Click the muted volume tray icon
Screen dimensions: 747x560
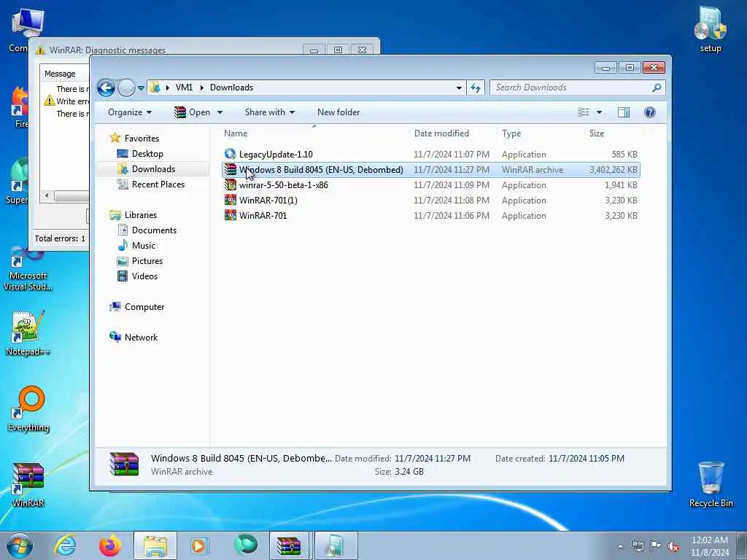click(x=673, y=546)
